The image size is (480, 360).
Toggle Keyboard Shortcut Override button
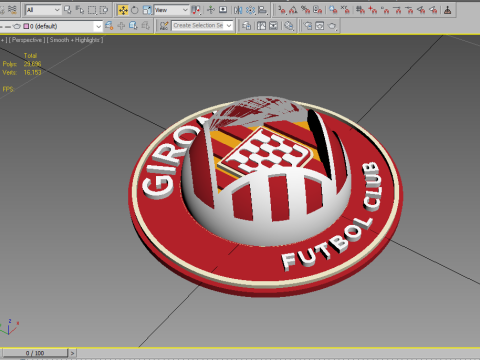(223, 10)
